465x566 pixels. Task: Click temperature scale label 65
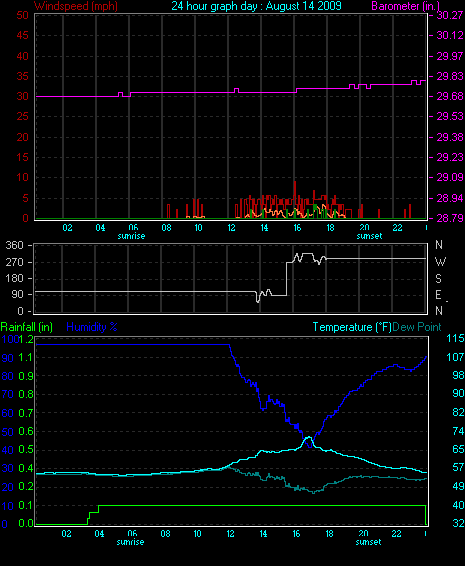click(458, 449)
